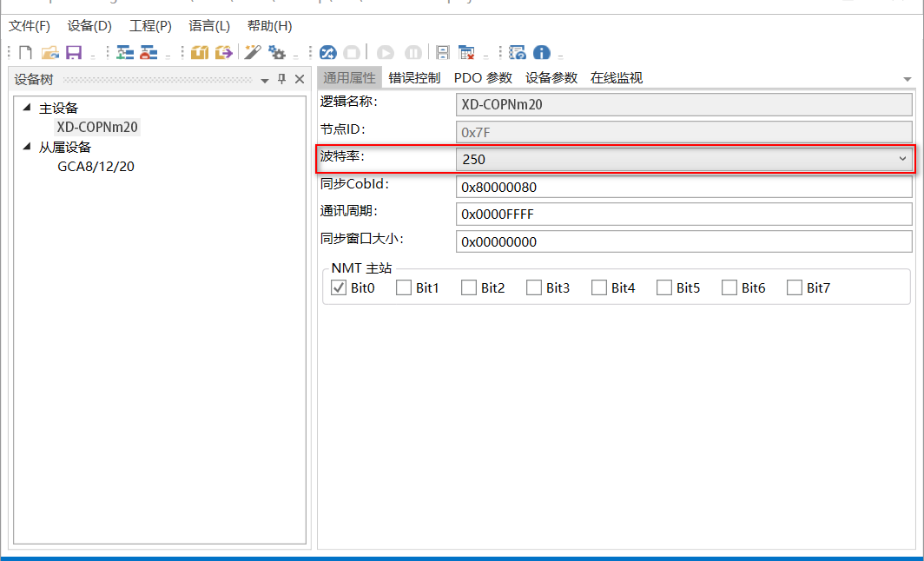Click the export package toolbar icon

click(223, 52)
